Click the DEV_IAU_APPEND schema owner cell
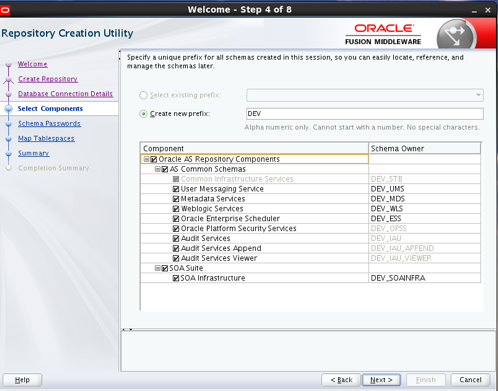 (424, 248)
